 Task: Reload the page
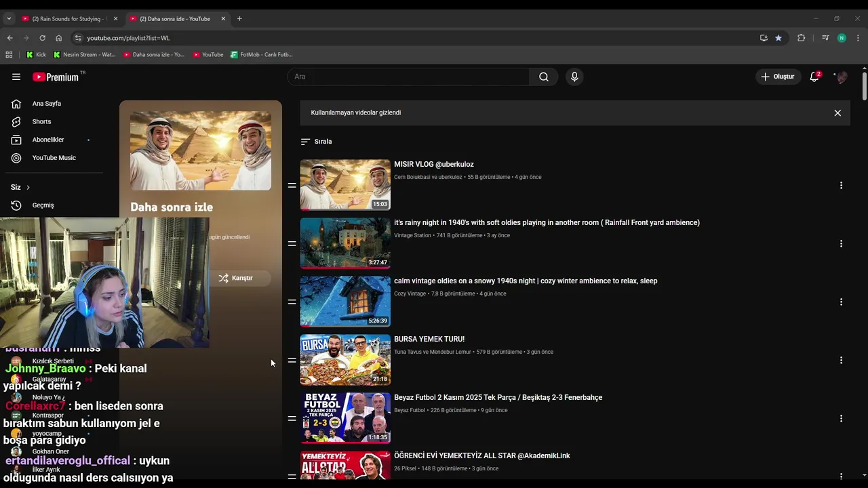(x=42, y=38)
